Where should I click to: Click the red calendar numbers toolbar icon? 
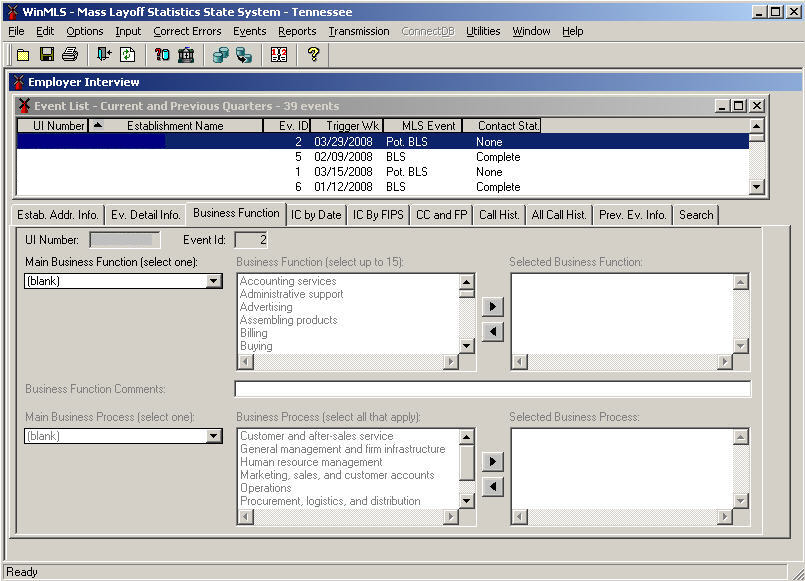coord(279,54)
